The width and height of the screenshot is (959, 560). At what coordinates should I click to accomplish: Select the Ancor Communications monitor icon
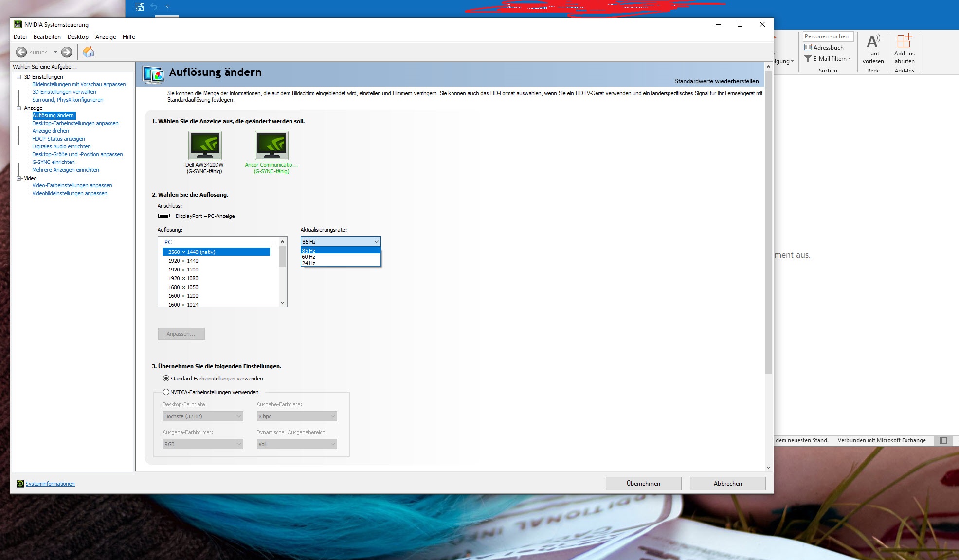point(271,145)
